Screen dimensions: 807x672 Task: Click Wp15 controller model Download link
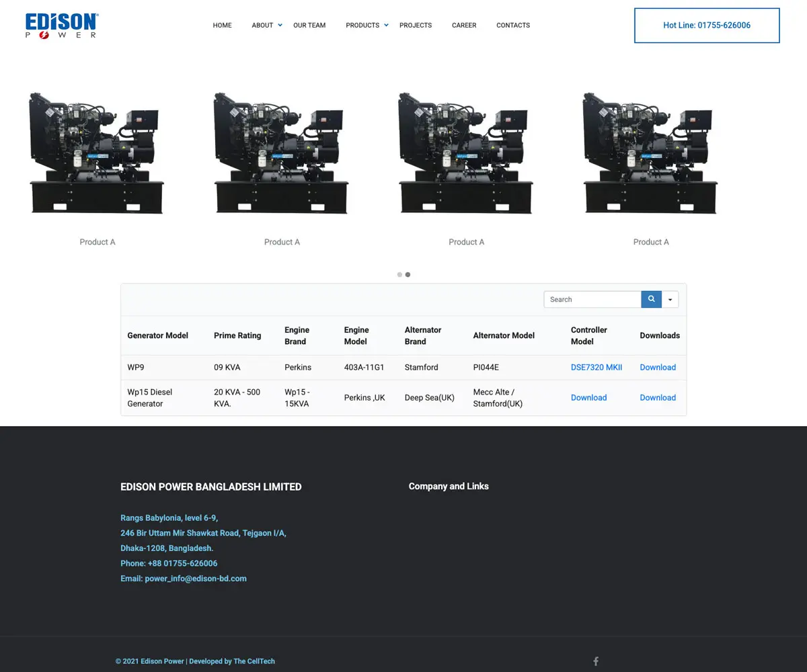(x=588, y=398)
